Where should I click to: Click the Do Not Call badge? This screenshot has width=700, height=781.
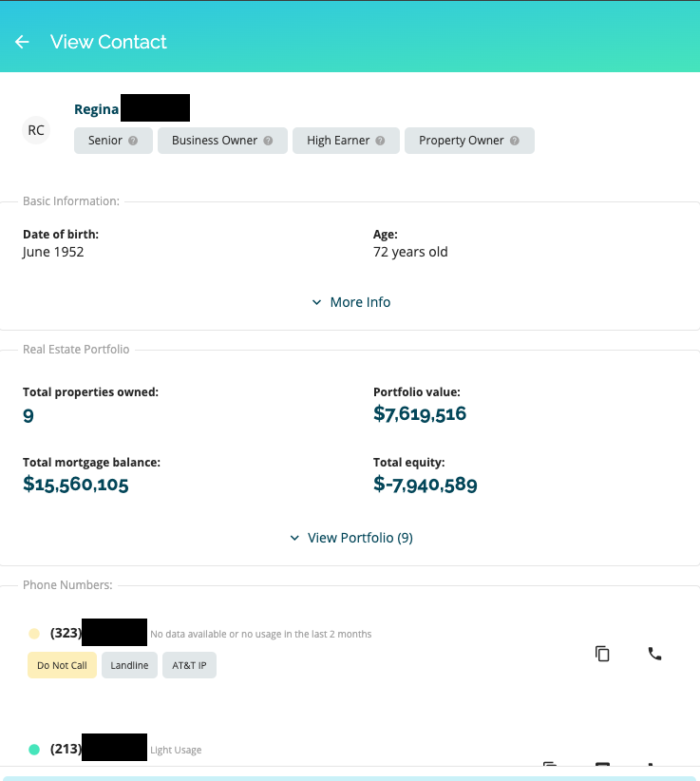pyautogui.click(x=62, y=665)
